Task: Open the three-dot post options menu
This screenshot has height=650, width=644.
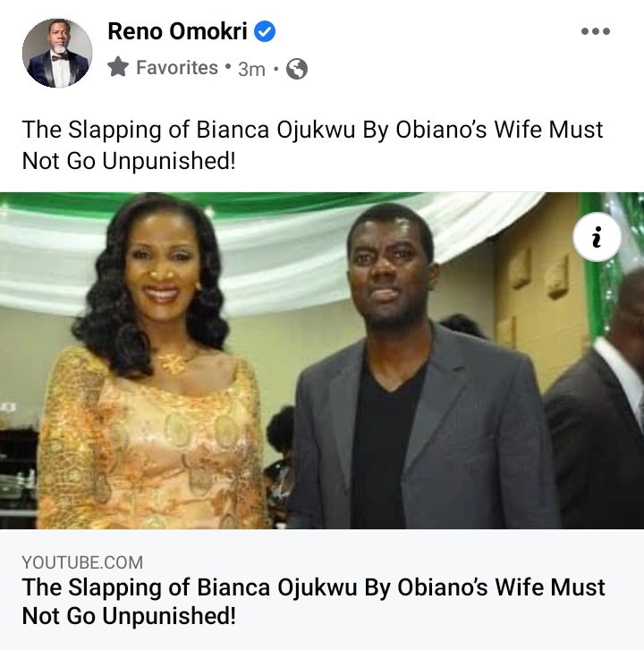Action: click(x=595, y=31)
